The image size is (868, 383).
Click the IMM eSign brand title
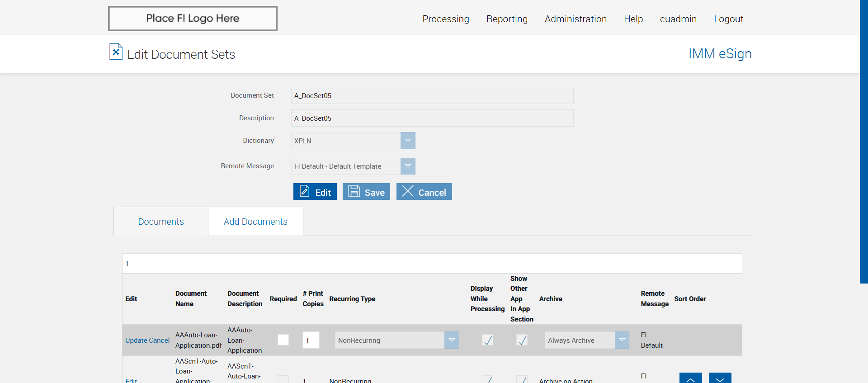click(x=720, y=54)
